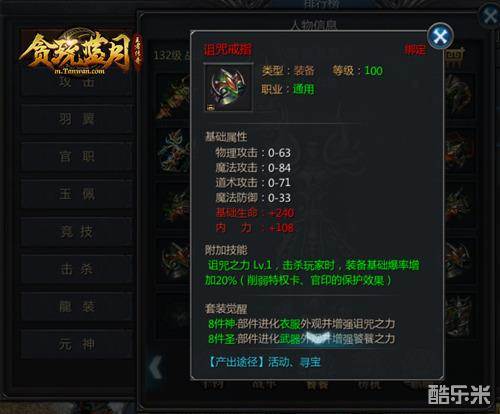Close the 诅咒戒指 item tooltip

coord(440,36)
